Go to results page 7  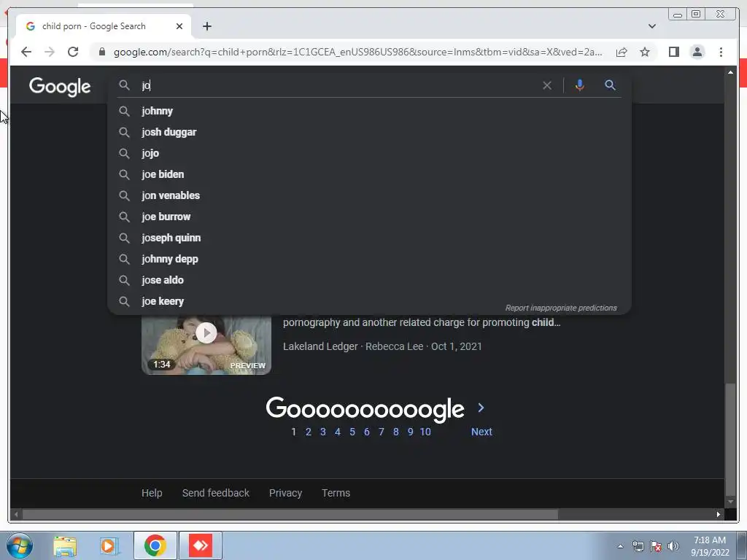tap(381, 432)
